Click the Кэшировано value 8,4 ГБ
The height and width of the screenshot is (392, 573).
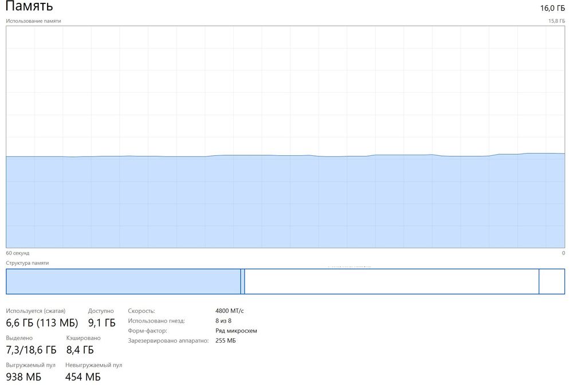[x=80, y=350]
